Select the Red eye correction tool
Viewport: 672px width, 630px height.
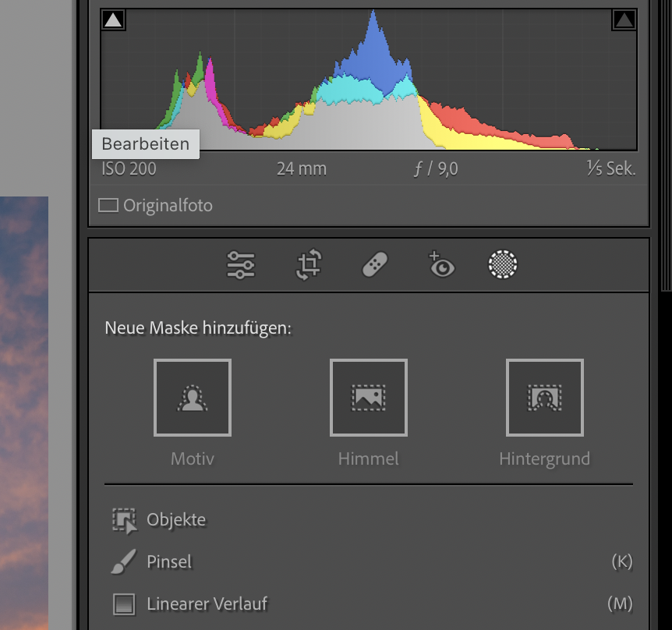[441, 264]
